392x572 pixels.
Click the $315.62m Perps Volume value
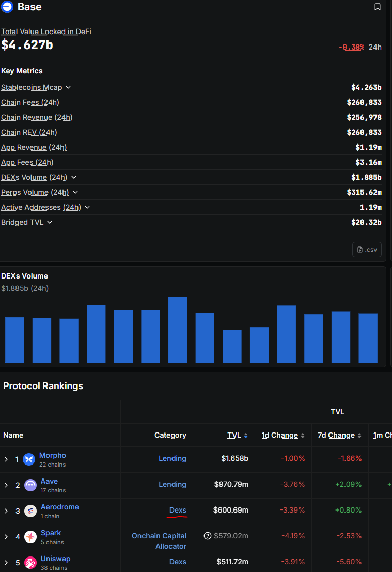pos(364,192)
